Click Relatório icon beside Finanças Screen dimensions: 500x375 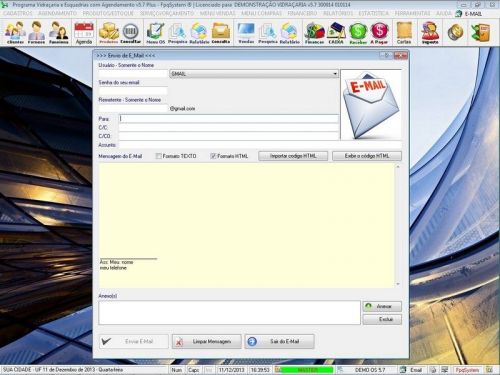click(289, 33)
